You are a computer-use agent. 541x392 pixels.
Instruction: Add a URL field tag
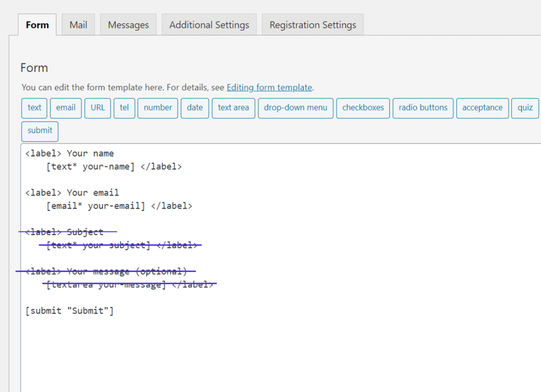[x=98, y=108]
